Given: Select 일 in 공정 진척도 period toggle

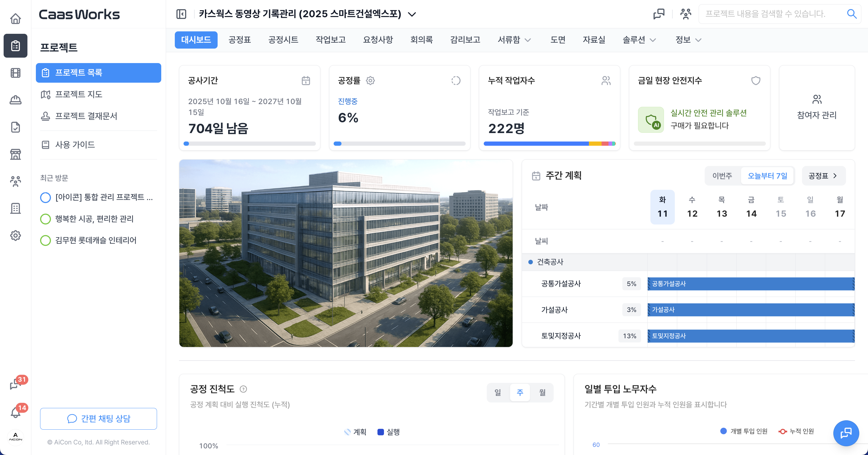Looking at the screenshot, I should pyautogui.click(x=498, y=393).
